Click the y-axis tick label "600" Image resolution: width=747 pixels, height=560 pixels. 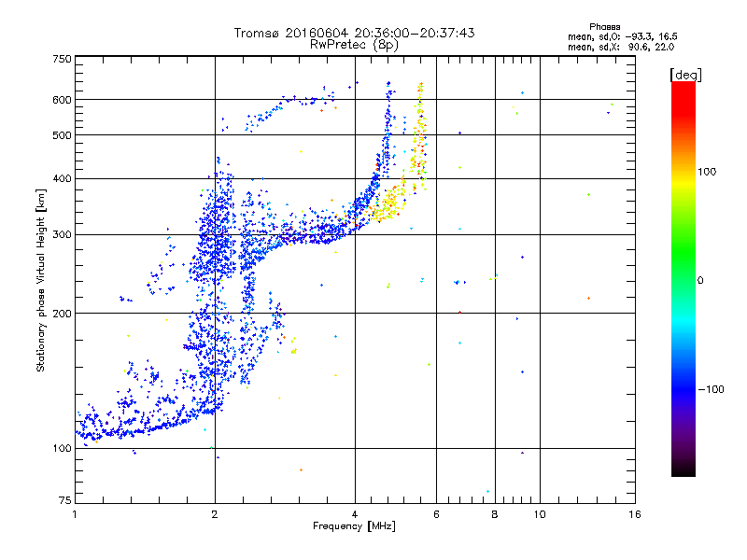pos(62,100)
